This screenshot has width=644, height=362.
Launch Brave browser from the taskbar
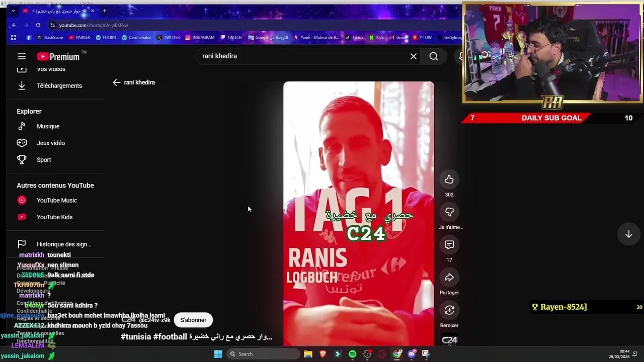[323, 354]
